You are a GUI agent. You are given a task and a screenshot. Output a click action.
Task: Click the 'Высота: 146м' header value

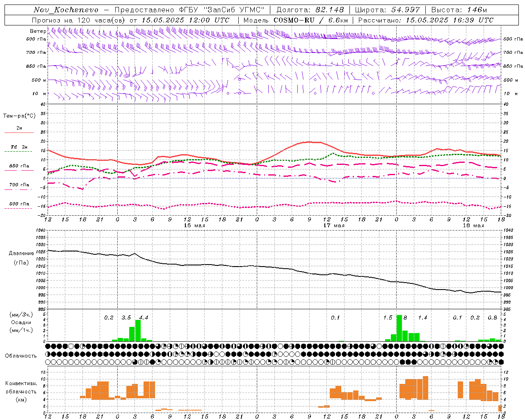point(459,10)
